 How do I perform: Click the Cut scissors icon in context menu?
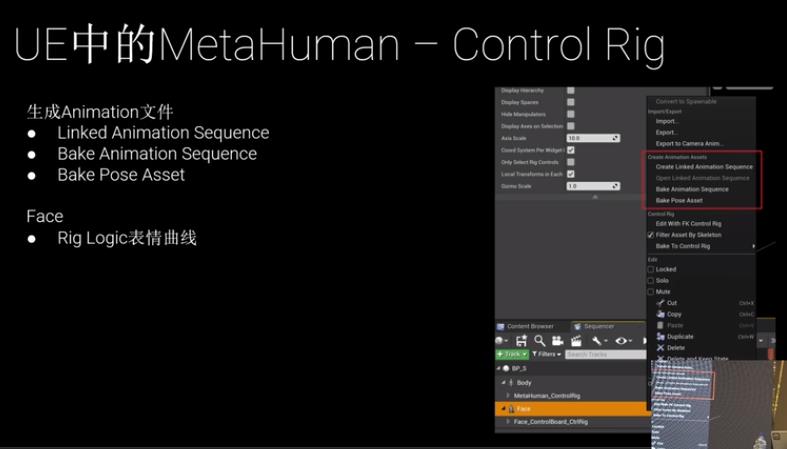pyautogui.click(x=661, y=303)
